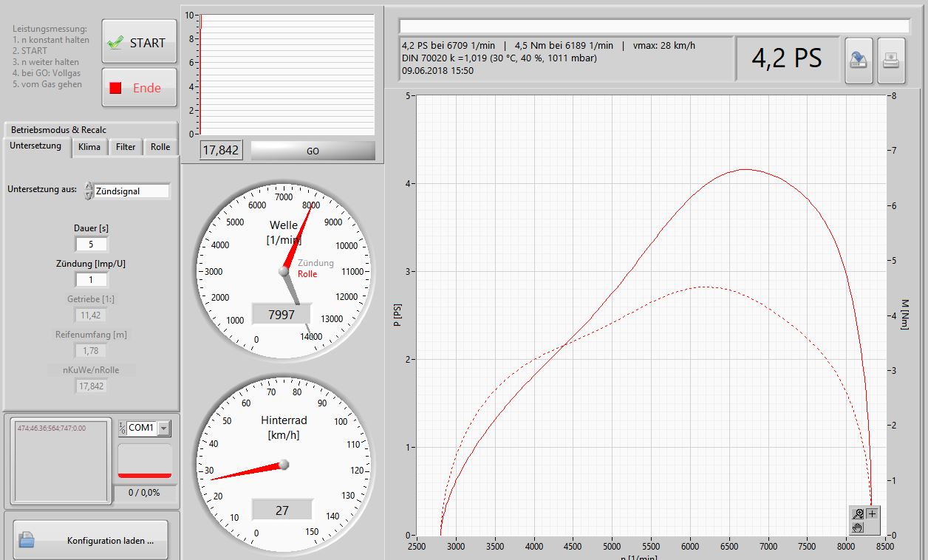This screenshot has height=560, width=928.
Task: Click the P [PS] axis label
Action: click(396, 314)
